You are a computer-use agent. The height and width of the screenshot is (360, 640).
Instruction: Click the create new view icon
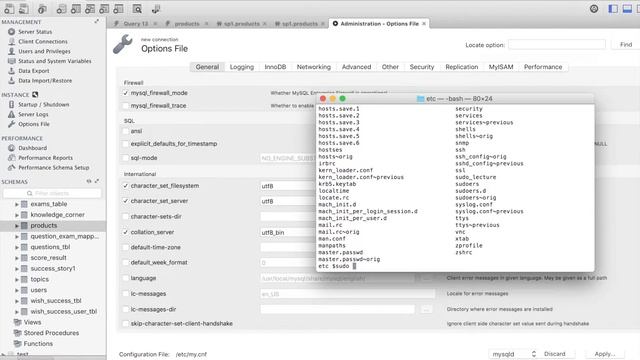90,9
